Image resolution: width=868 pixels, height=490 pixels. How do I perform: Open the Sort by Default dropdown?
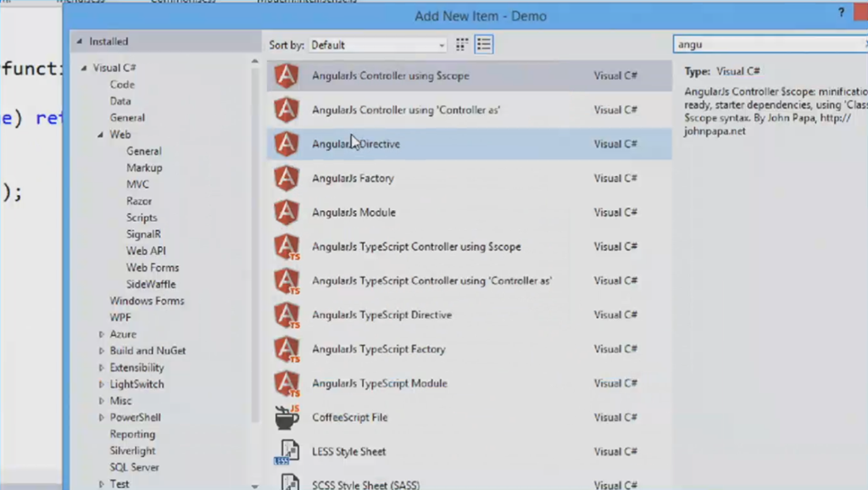click(x=378, y=45)
